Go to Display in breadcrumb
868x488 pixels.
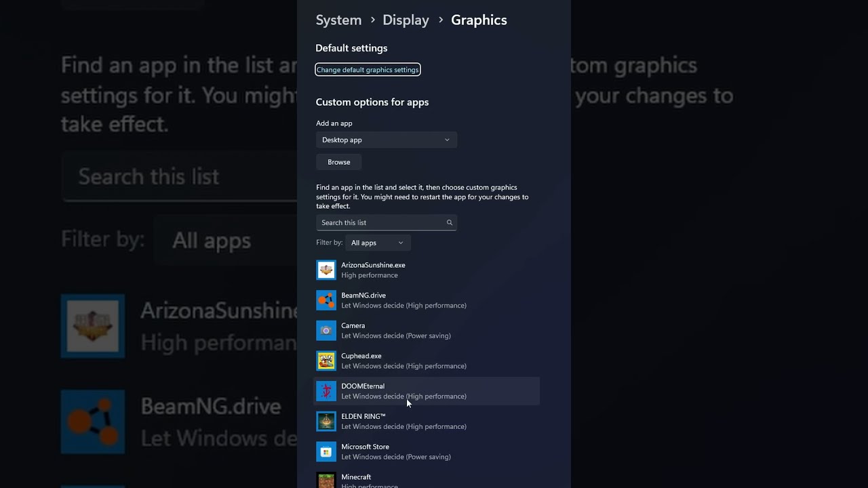click(x=406, y=20)
